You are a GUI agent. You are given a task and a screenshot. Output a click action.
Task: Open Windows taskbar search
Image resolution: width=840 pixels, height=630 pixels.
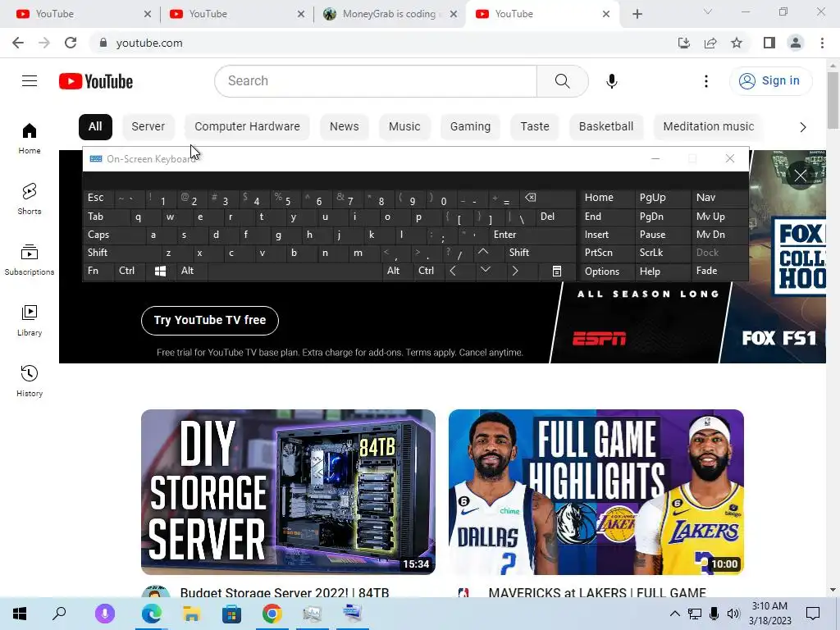(x=59, y=614)
